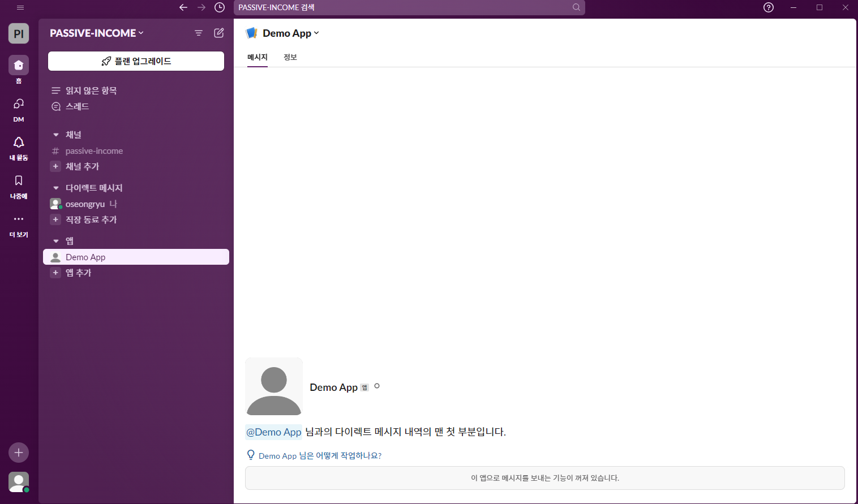Open 스레드 threads view

point(136,106)
